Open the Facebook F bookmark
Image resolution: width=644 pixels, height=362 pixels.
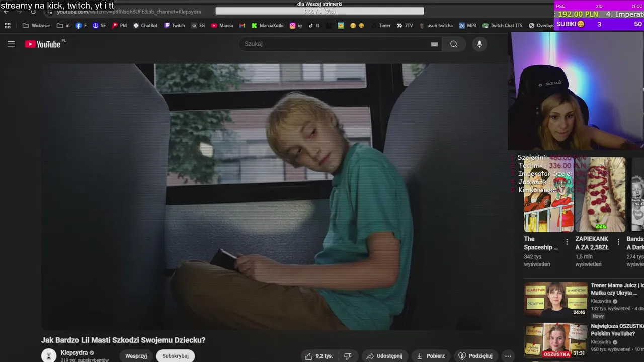tap(81, 26)
